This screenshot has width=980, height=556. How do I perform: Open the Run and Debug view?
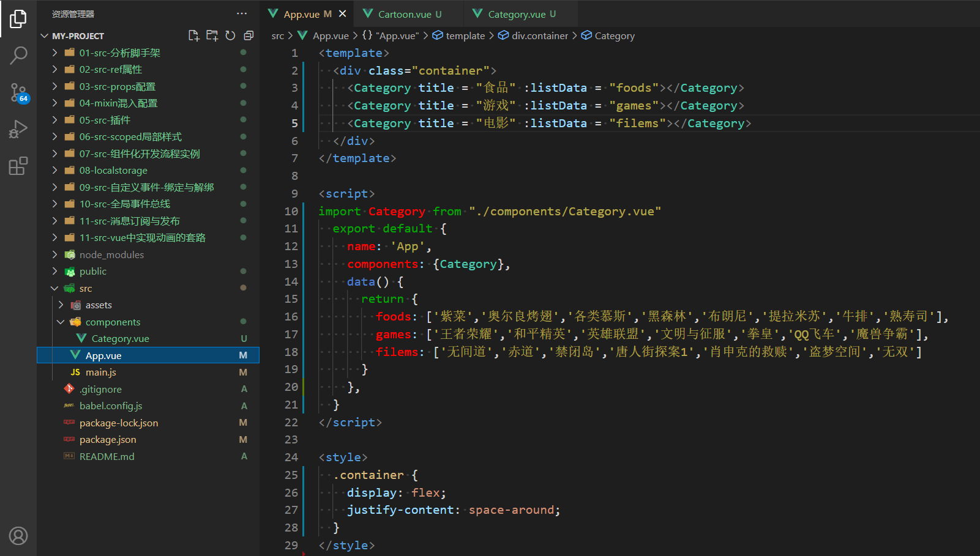click(x=18, y=129)
